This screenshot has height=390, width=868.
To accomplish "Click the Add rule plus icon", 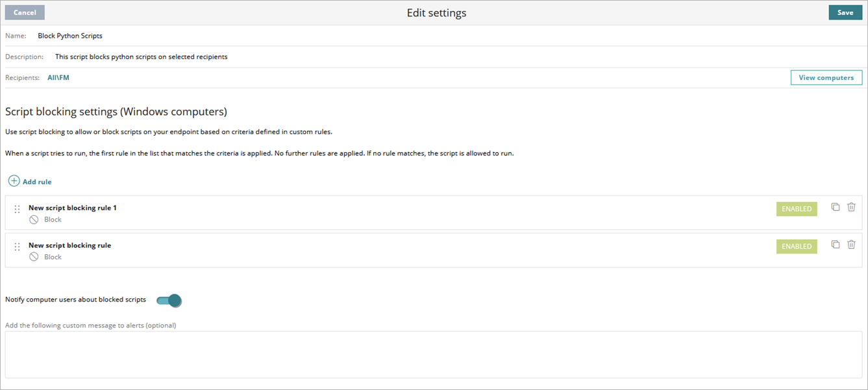I will [13, 181].
